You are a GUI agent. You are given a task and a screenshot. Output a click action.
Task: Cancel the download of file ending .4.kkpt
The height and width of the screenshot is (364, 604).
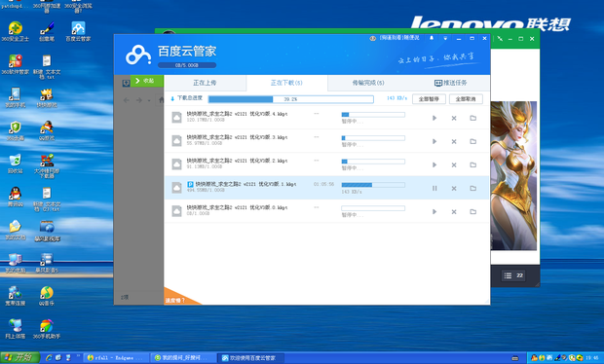tap(454, 118)
